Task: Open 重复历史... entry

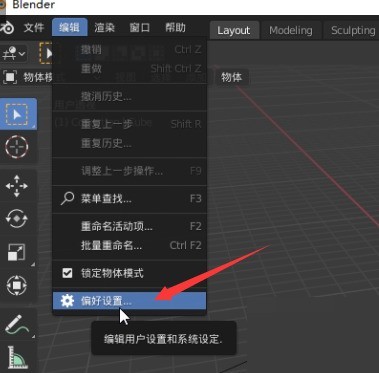Action: pos(130,143)
